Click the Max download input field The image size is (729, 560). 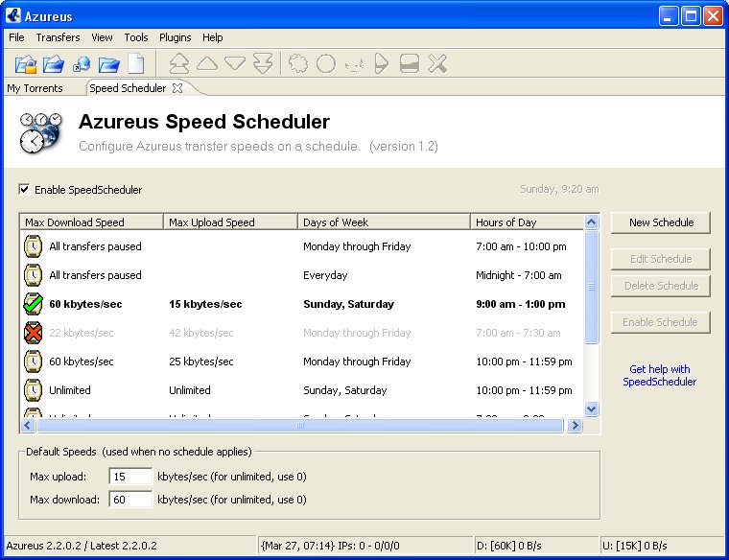(x=130, y=500)
